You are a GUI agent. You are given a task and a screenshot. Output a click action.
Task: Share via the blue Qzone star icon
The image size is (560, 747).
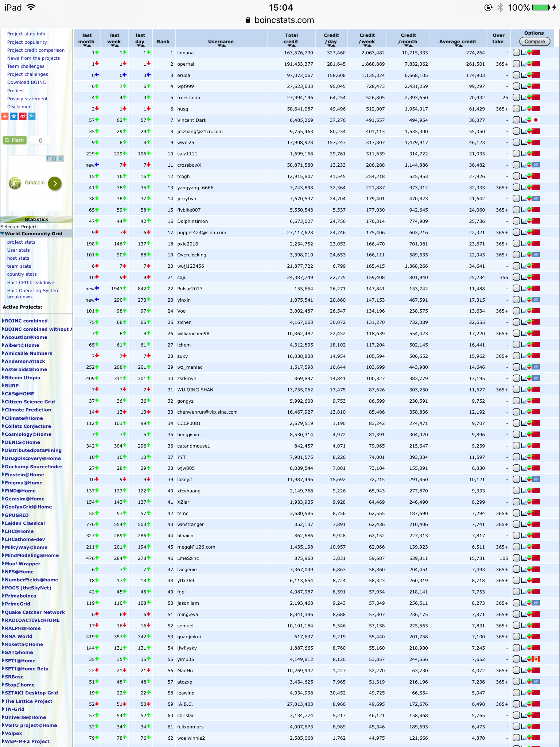14,116
